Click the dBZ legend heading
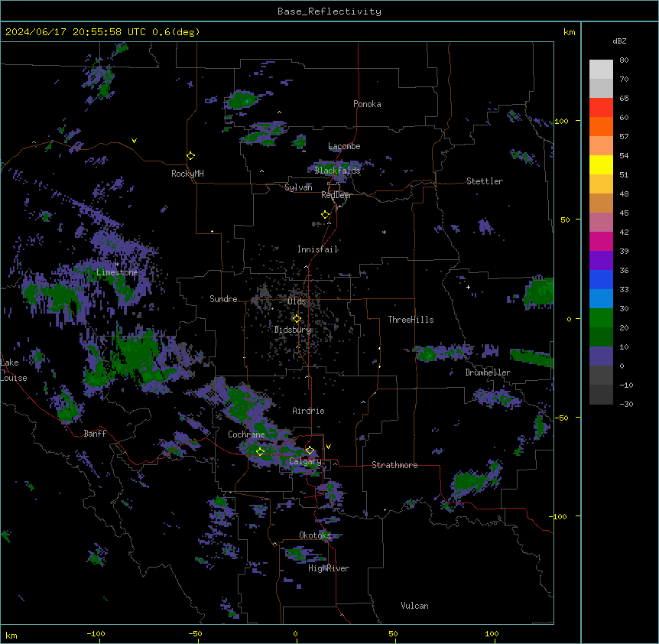 [619, 41]
